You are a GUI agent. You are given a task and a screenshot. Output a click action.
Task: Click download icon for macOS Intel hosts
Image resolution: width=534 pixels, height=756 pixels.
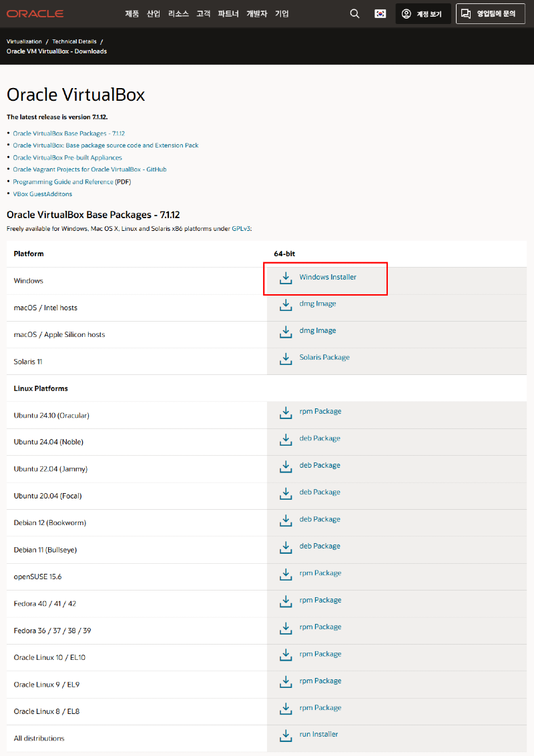pyautogui.click(x=286, y=304)
